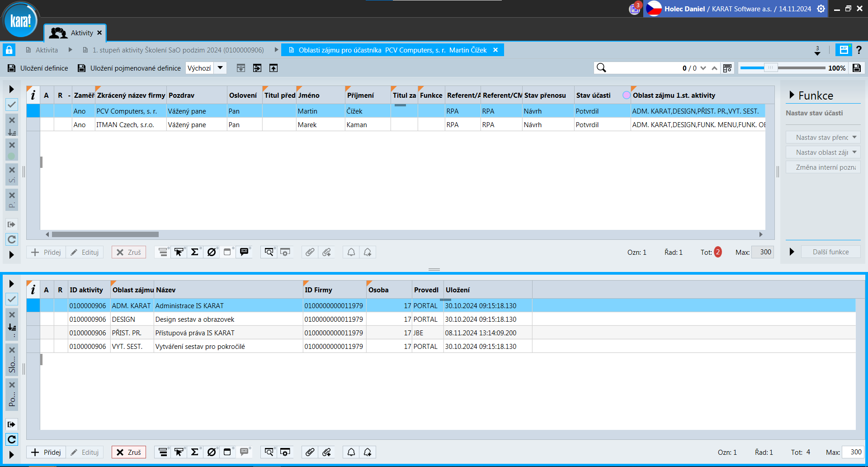Expand lower left sidebar top arrow
The height and width of the screenshot is (467, 868).
[x=12, y=284]
